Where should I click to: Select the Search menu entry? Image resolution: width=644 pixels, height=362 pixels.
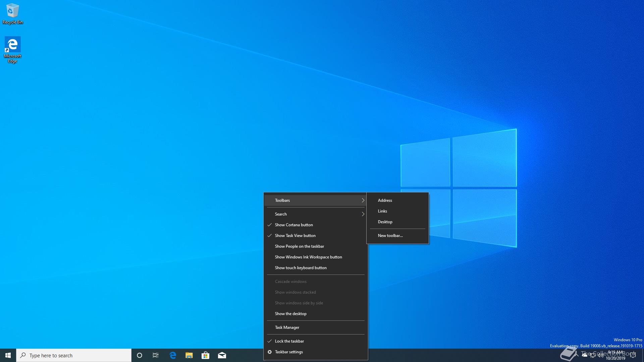click(316, 214)
